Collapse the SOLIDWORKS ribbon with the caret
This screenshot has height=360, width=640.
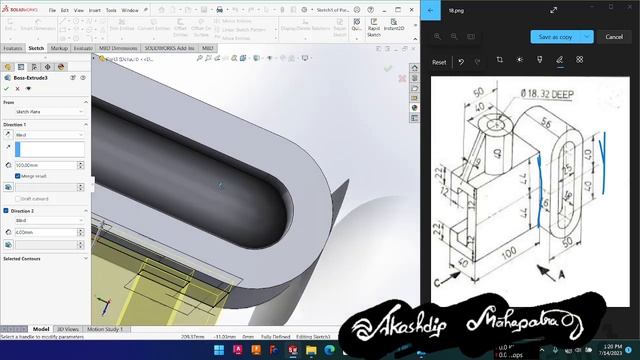(415, 39)
